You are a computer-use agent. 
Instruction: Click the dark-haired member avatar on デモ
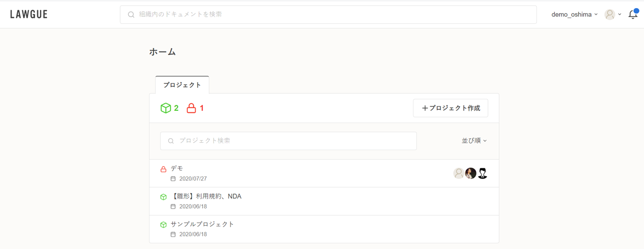[470, 173]
